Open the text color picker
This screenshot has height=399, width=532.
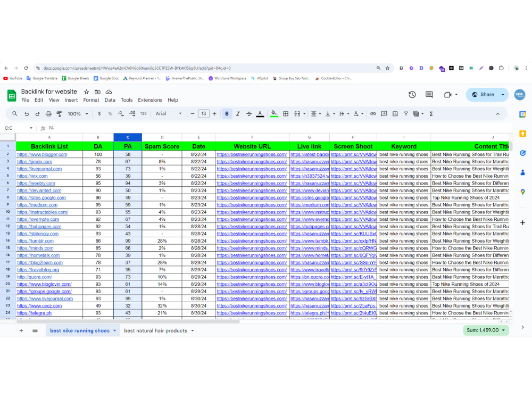pos(260,114)
